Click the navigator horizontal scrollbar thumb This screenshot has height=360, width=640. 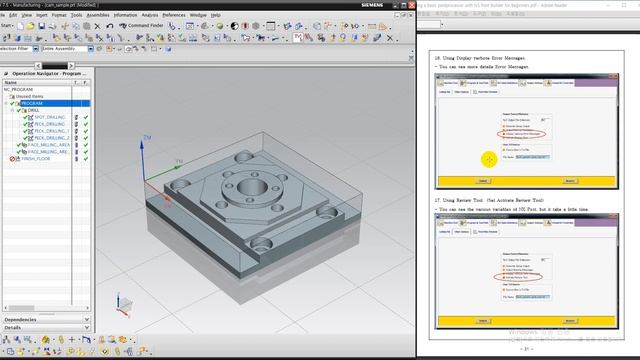(22, 308)
